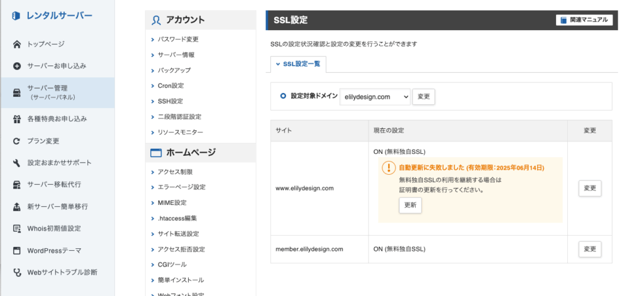Click 更新 to renew the certificate
The height and width of the screenshot is (296, 644).
(410, 206)
